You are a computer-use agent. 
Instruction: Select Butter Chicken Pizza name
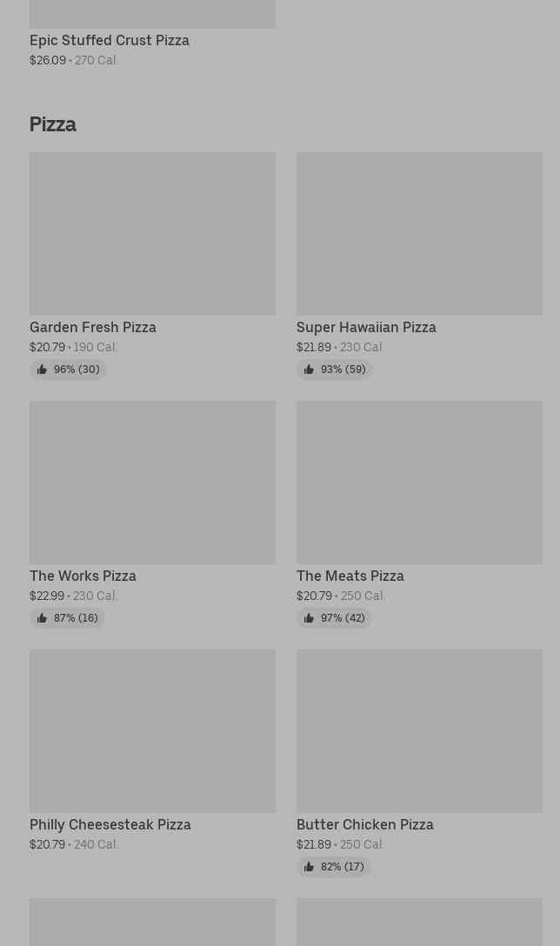pyautogui.click(x=365, y=824)
